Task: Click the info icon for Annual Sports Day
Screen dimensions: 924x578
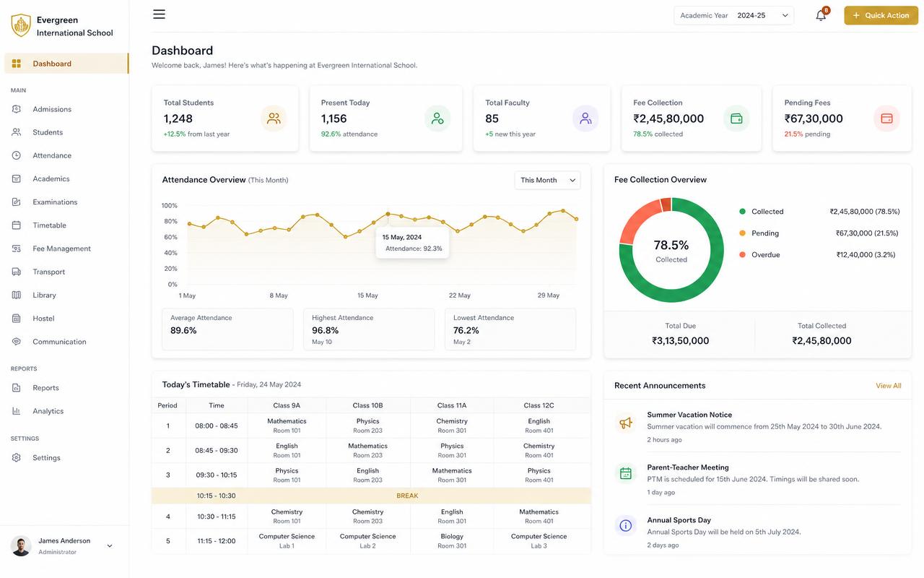Action: [626, 525]
